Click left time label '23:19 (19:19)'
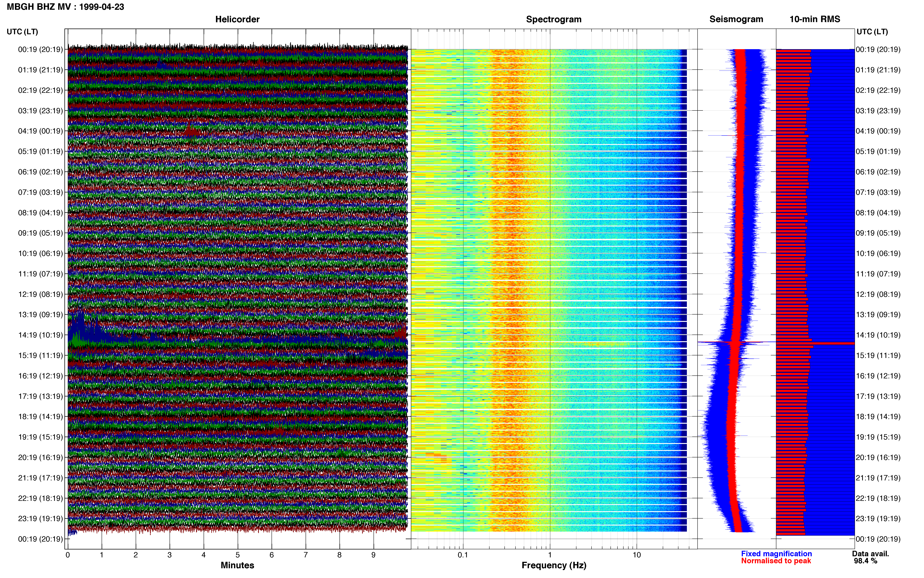 40,519
